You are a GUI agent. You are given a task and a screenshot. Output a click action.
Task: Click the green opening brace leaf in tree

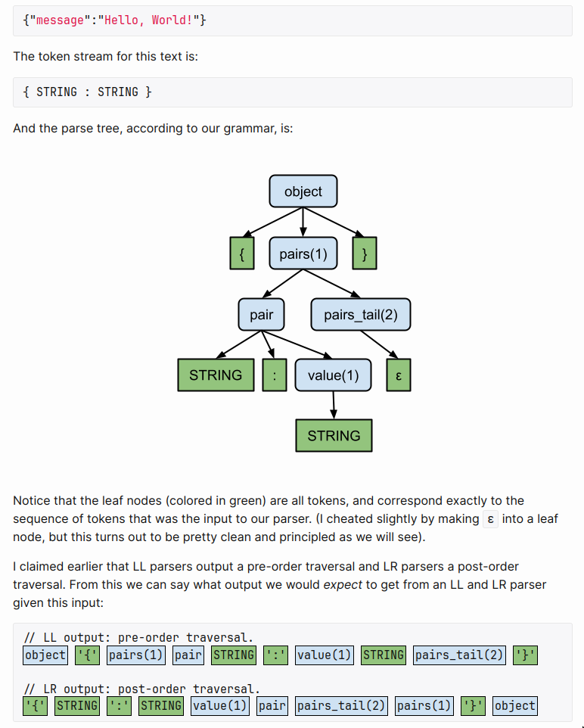pyautogui.click(x=241, y=254)
